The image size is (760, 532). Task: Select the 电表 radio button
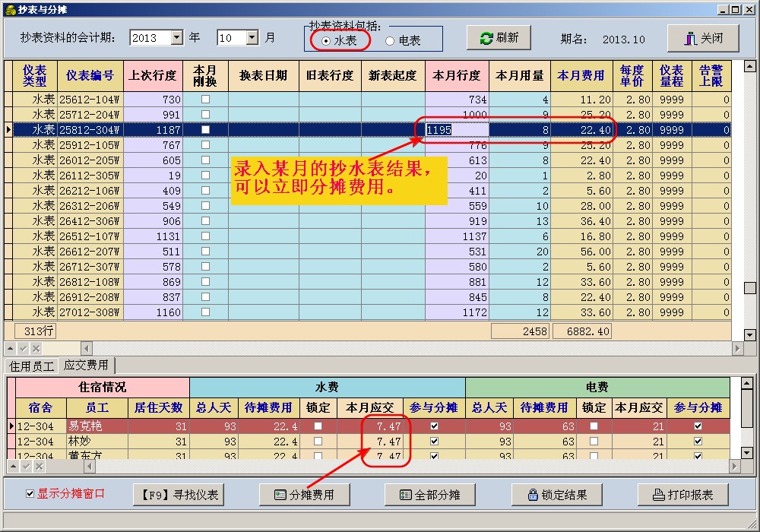390,41
